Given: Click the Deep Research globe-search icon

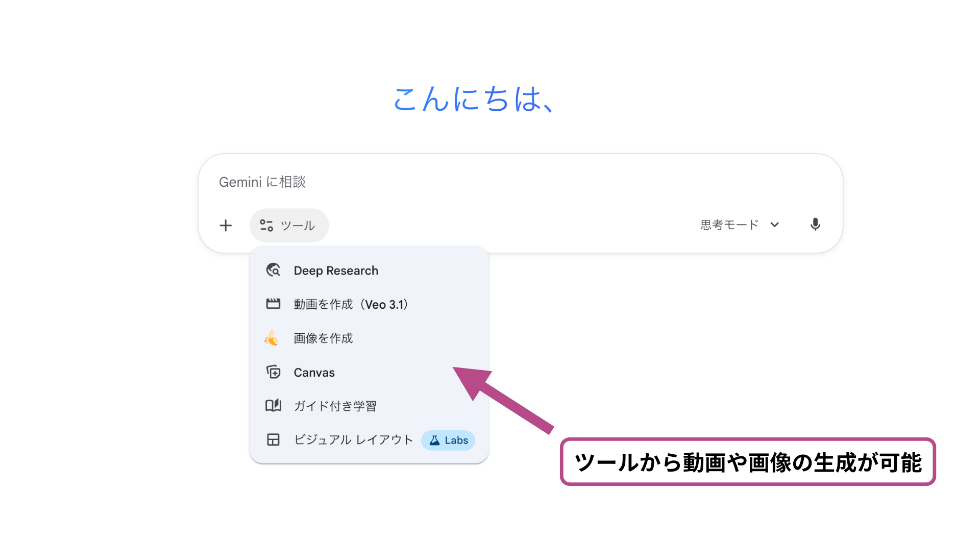Looking at the screenshot, I should [x=273, y=270].
